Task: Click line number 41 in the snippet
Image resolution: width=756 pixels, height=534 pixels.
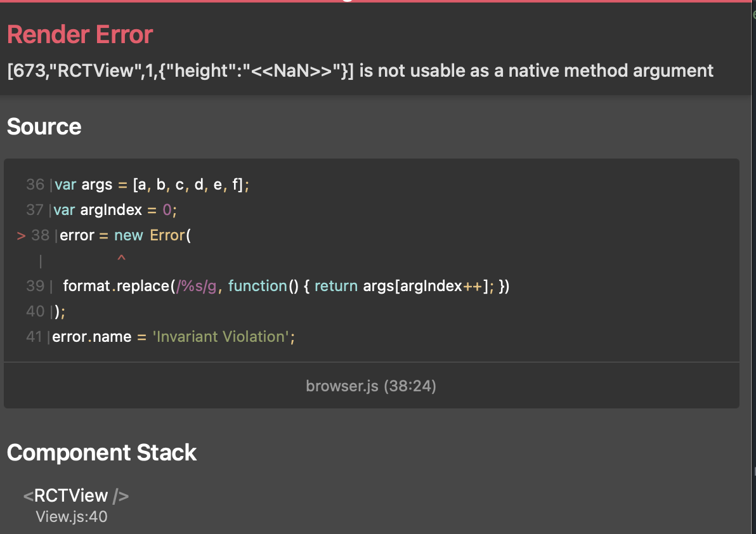Action: [34, 337]
